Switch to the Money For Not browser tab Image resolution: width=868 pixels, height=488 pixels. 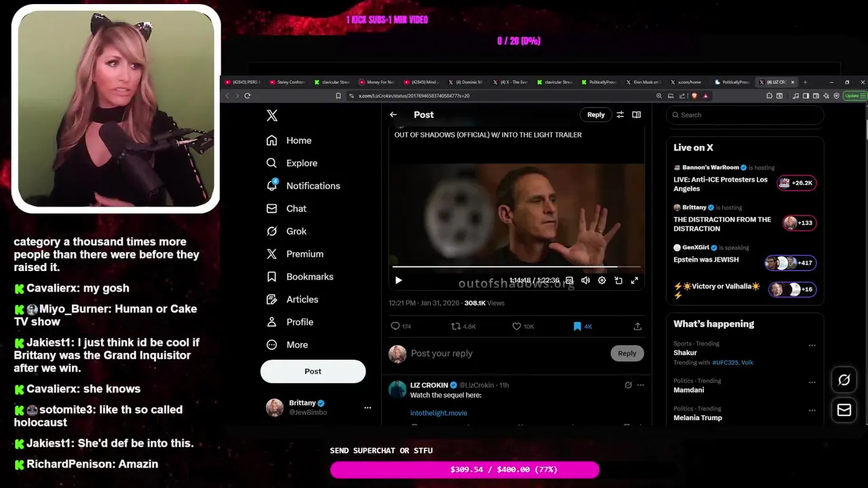coord(376,82)
